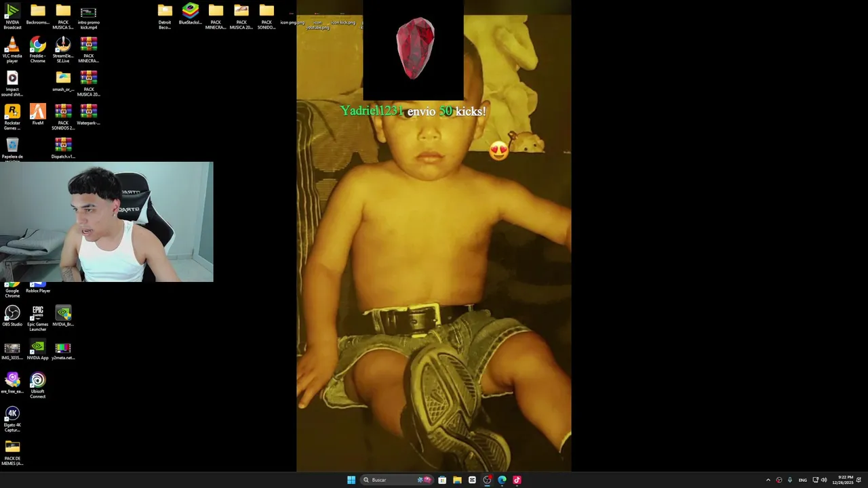Screen dimensions: 868x488
Task: Open the PACK MUSICA S... folder
Action: pos(63,16)
